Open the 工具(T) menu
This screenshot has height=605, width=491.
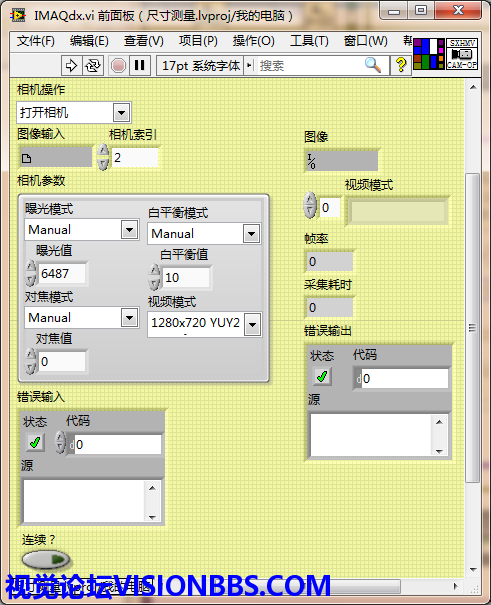pyautogui.click(x=309, y=41)
